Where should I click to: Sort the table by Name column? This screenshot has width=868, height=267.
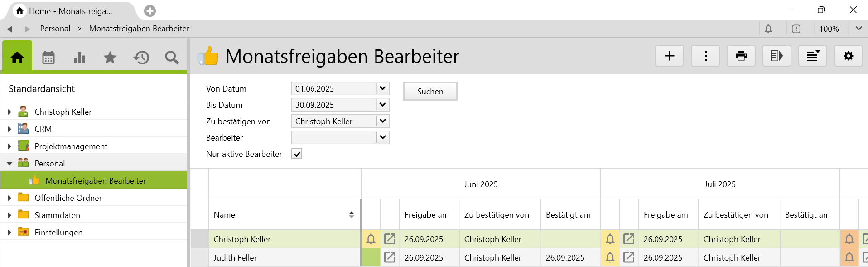coord(351,215)
